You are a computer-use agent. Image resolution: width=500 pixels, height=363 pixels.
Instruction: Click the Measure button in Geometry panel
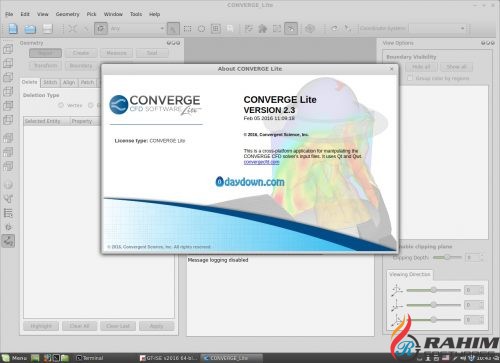(x=116, y=53)
